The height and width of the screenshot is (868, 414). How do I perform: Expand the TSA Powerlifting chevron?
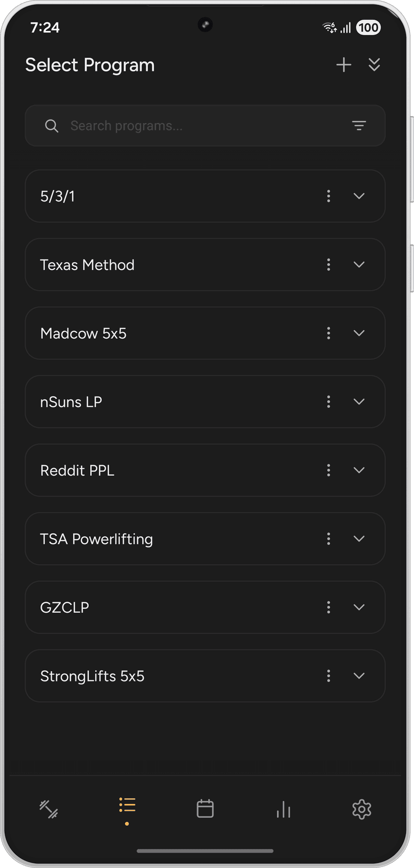point(359,539)
